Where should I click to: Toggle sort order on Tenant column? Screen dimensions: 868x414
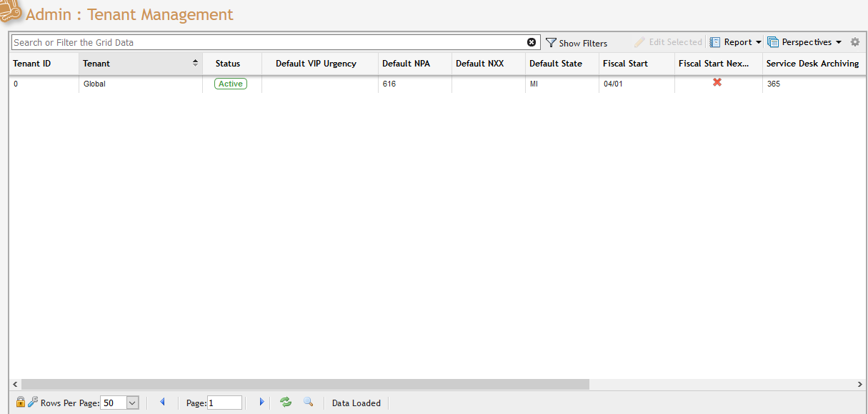[195, 64]
